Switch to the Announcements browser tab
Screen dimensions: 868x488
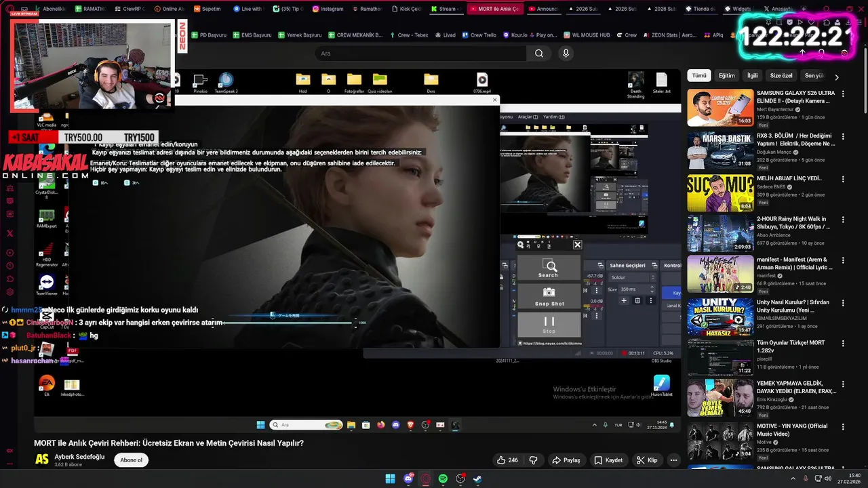pos(542,9)
